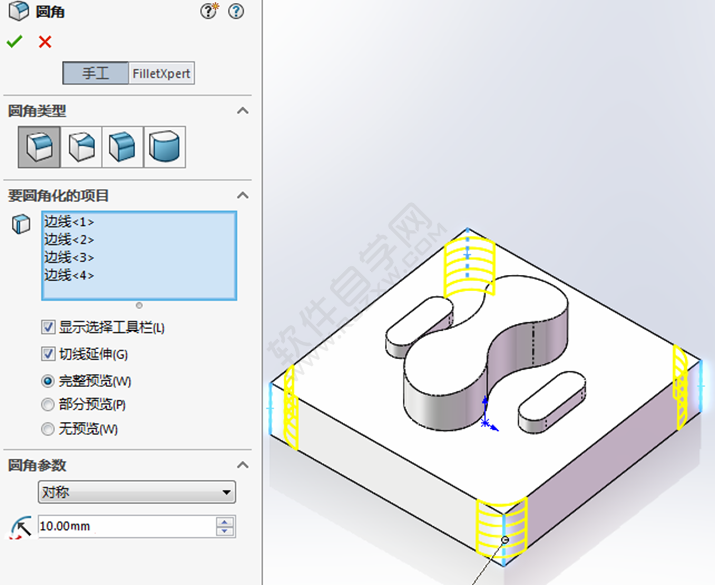Viewport: 715px width, 585px height.
Task: Select 边线<2> in the edge list
Action: coord(69,240)
